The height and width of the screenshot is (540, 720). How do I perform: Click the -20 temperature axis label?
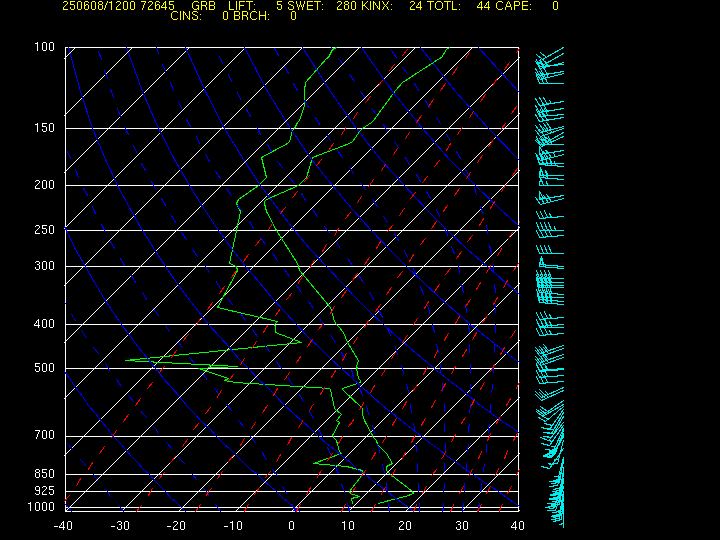[177, 526]
